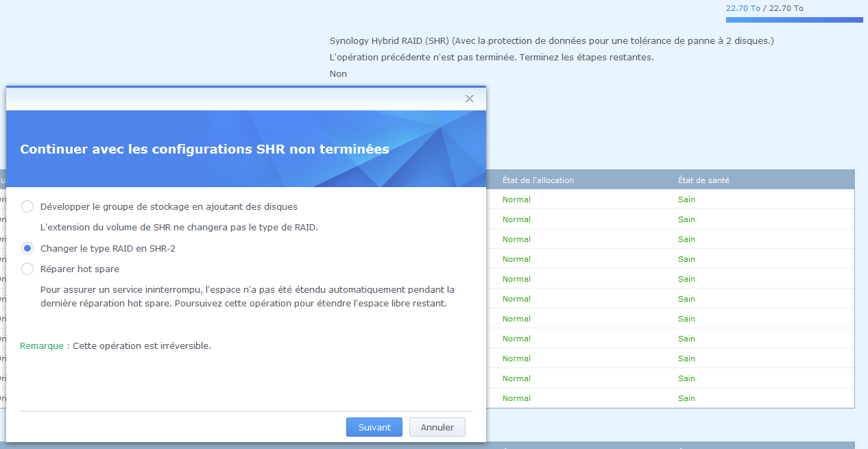Click the 'L'extension du volume de SHR' description
Image resolution: width=868 pixels, height=449 pixels.
(178, 227)
